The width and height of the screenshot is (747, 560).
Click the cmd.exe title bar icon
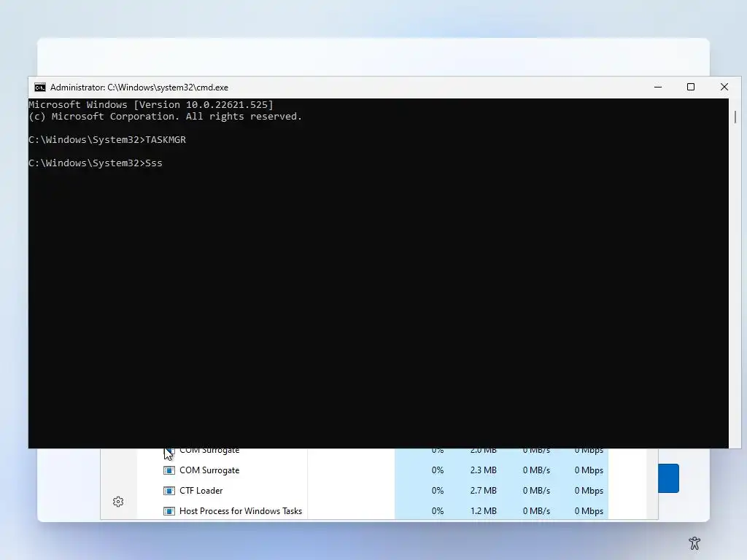[40, 87]
